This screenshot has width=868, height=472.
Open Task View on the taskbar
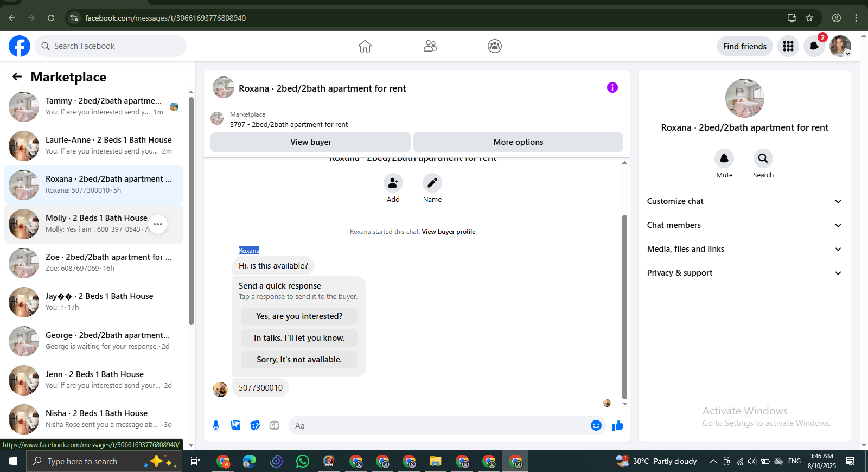click(195, 461)
